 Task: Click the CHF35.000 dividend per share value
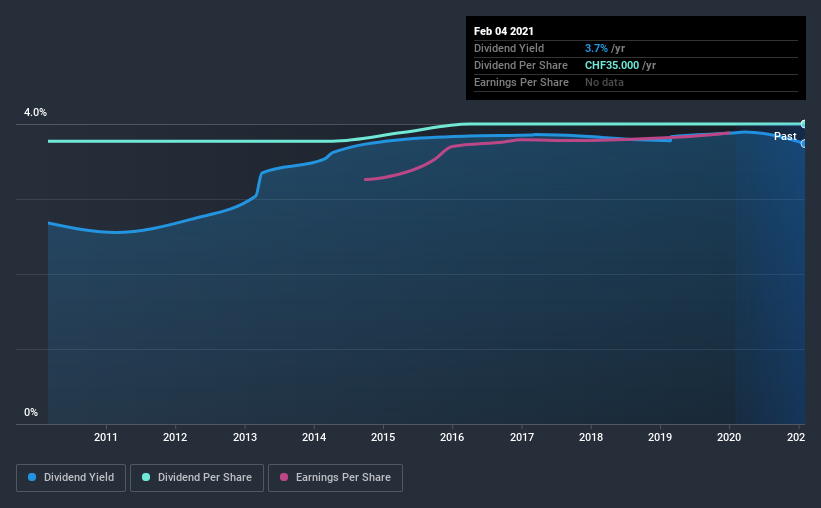pos(612,65)
